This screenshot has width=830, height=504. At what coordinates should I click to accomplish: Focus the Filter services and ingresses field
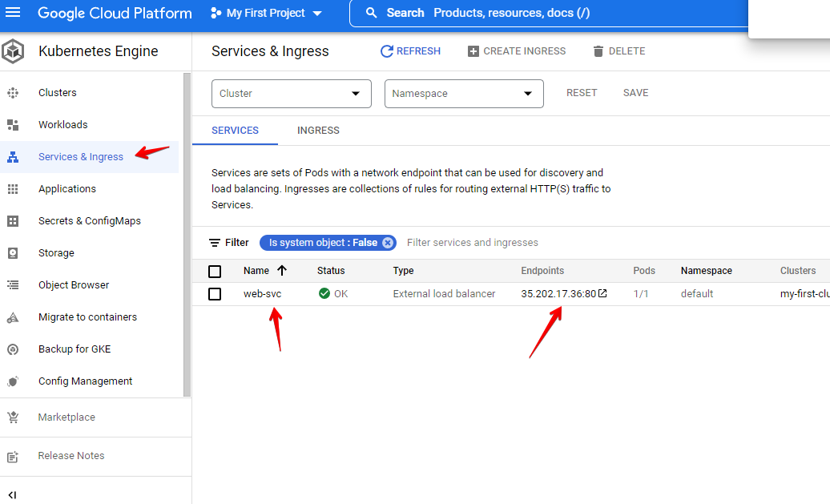click(472, 243)
